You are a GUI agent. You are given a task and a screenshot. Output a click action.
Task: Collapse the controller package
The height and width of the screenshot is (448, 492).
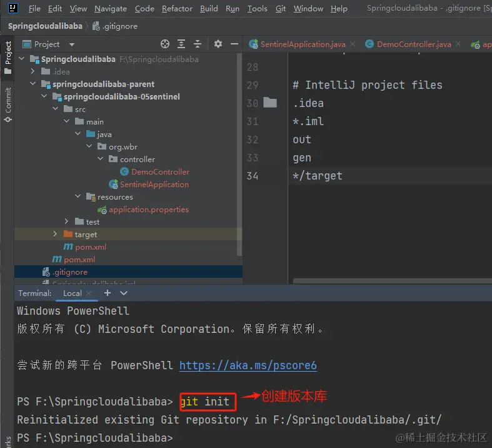point(101,159)
